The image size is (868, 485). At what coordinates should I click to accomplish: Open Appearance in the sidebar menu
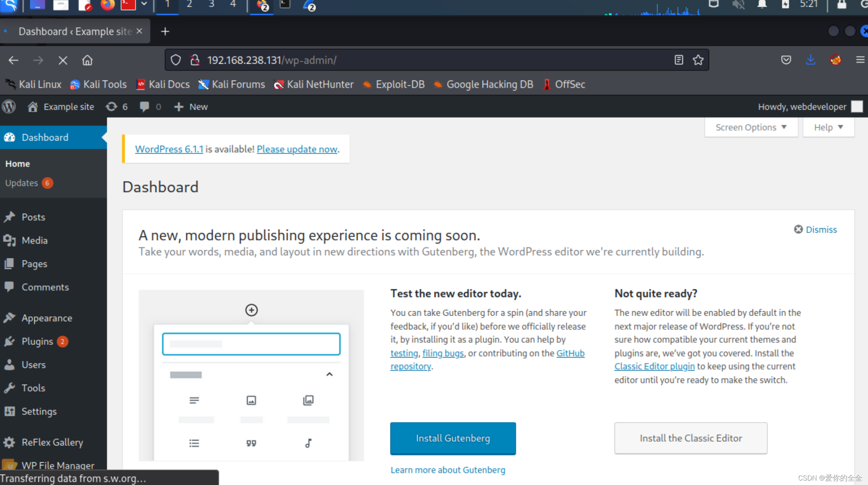47,318
